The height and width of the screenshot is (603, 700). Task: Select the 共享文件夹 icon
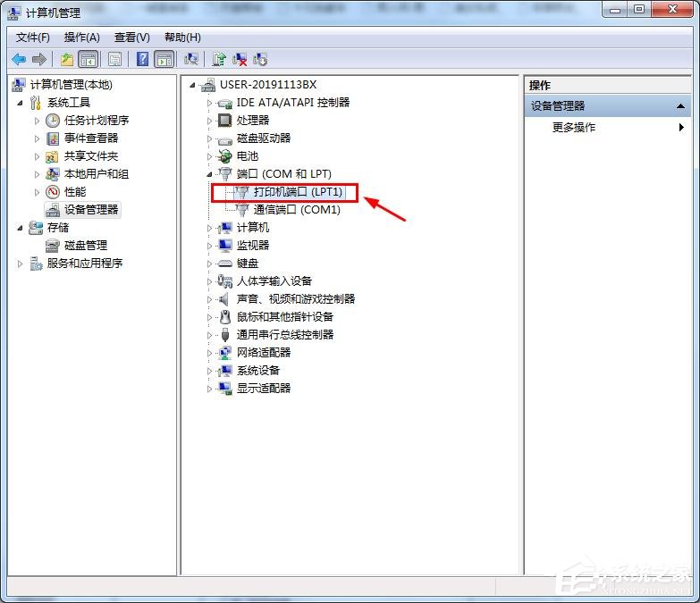53,156
